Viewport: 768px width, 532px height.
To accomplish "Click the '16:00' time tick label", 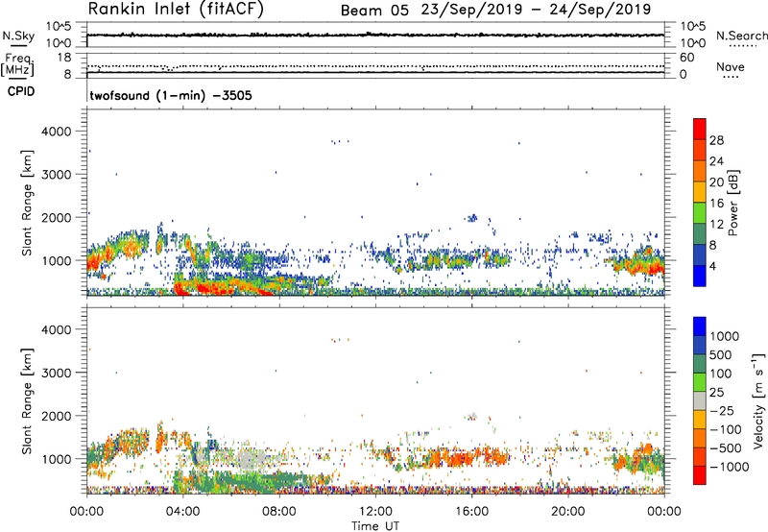I will click(471, 512).
